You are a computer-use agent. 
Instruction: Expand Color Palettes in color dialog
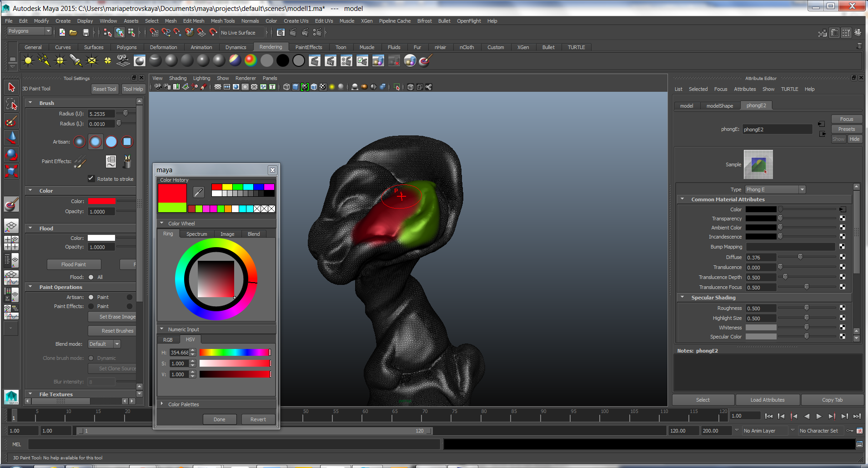(x=161, y=404)
